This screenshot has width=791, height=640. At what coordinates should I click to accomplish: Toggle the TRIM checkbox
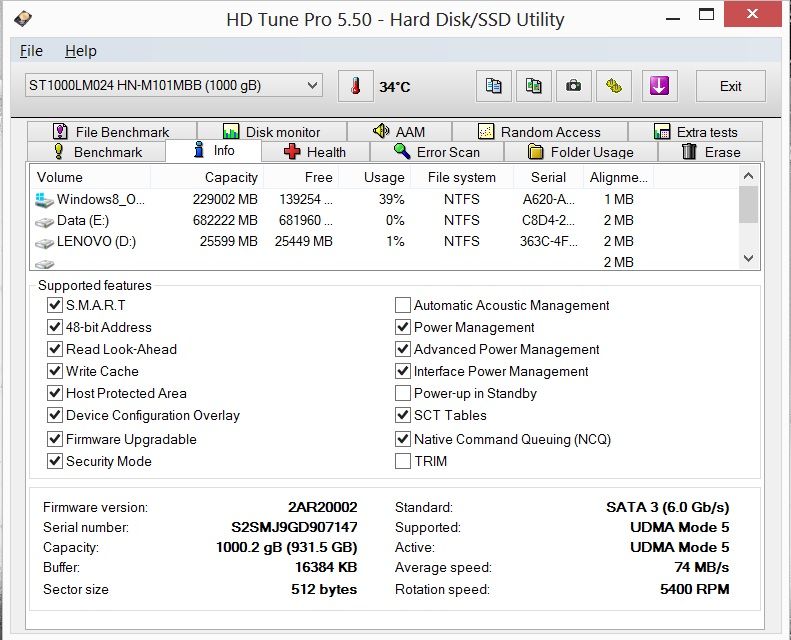pyautogui.click(x=403, y=461)
